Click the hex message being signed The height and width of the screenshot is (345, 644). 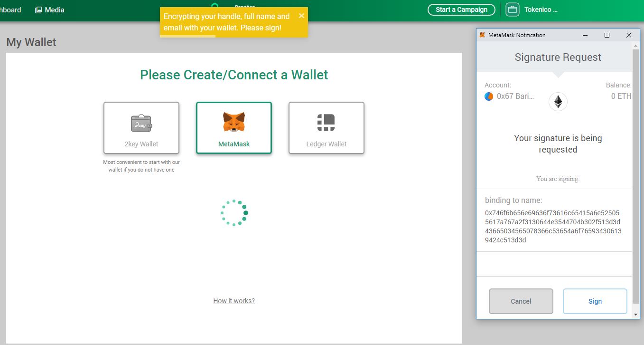click(x=553, y=226)
